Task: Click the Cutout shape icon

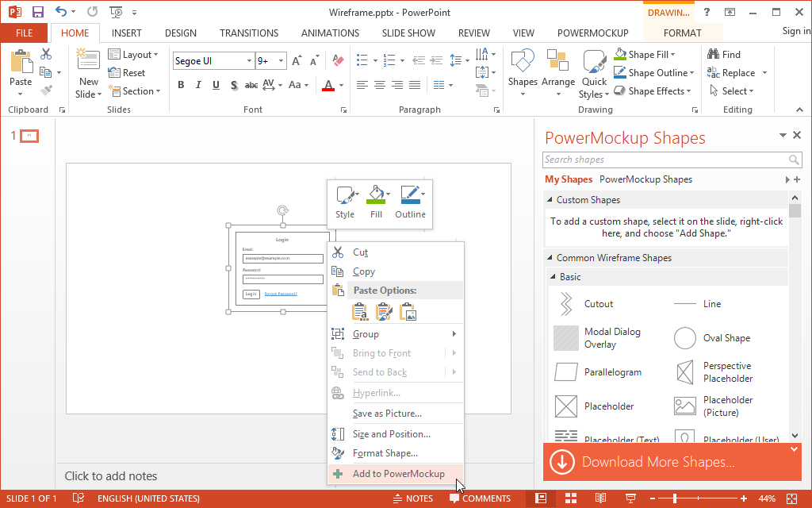Action: coord(566,304)
